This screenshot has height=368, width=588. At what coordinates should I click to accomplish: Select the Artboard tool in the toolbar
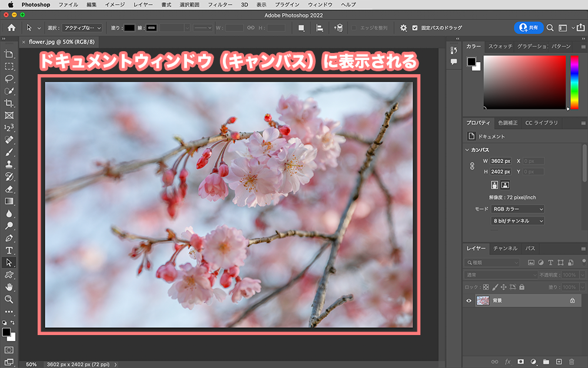9,54
